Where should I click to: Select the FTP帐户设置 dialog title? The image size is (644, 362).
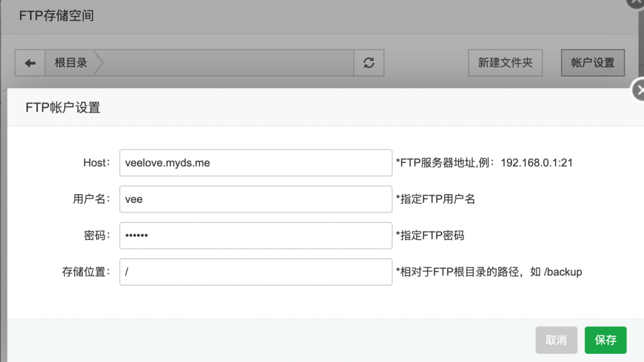tap(63, 107)
